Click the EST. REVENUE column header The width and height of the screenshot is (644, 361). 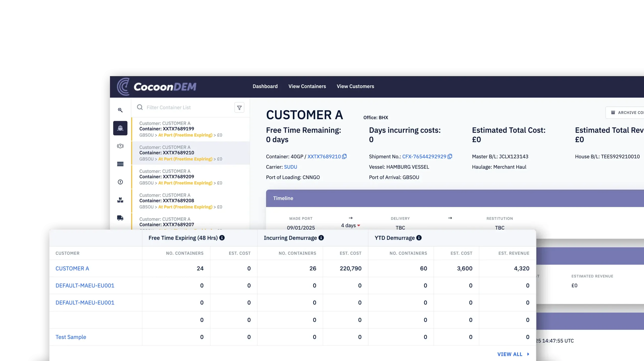pos(514,253)
